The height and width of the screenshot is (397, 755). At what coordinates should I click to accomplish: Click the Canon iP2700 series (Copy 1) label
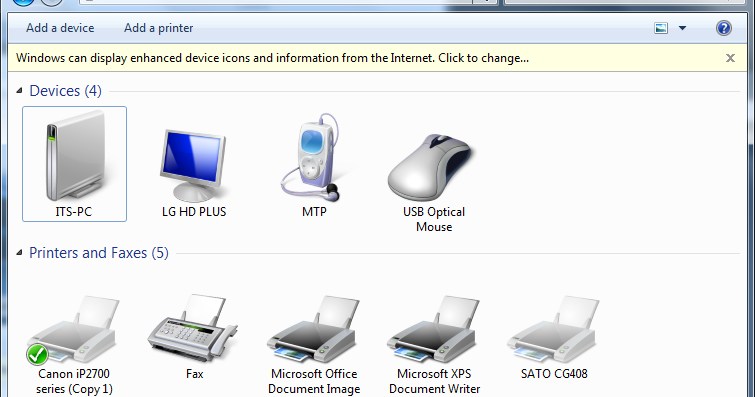coord(74,381)
